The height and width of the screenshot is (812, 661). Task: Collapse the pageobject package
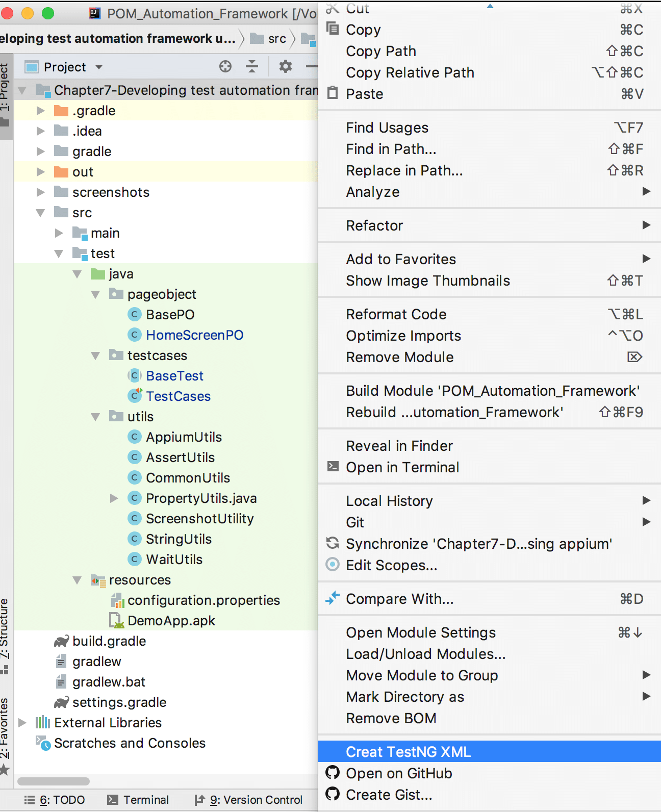point(95,294)
